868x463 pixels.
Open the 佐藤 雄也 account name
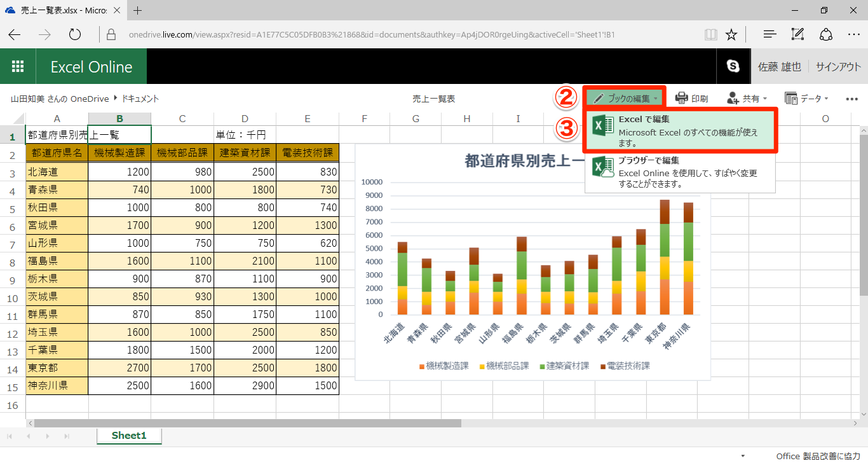coord(780,67)
